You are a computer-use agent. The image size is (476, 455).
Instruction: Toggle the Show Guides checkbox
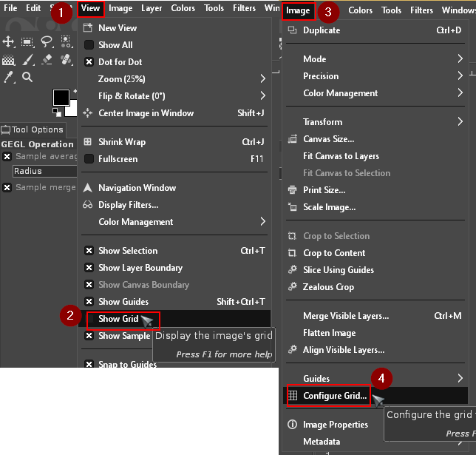(89, 302)
